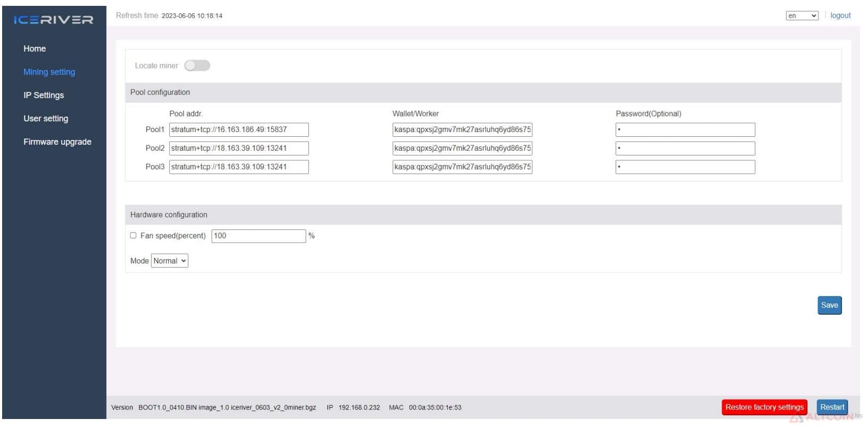Click the Save button

point(830,305)
